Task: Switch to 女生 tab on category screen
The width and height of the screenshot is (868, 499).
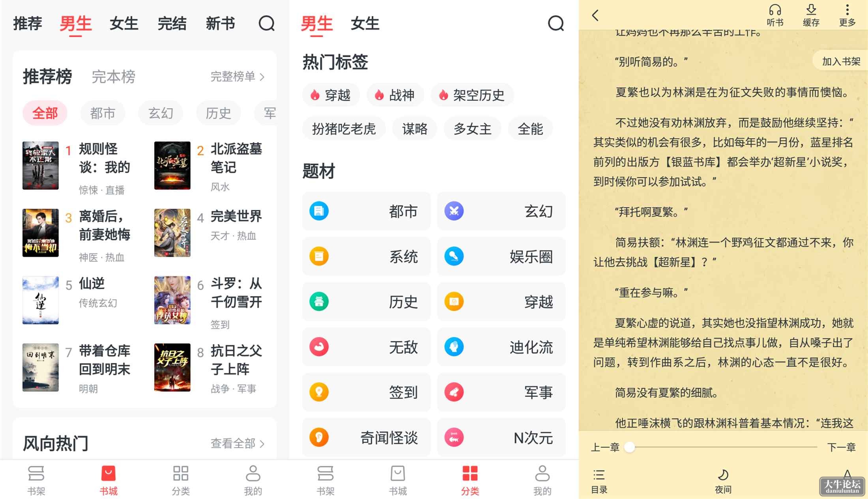Action: 365,23
